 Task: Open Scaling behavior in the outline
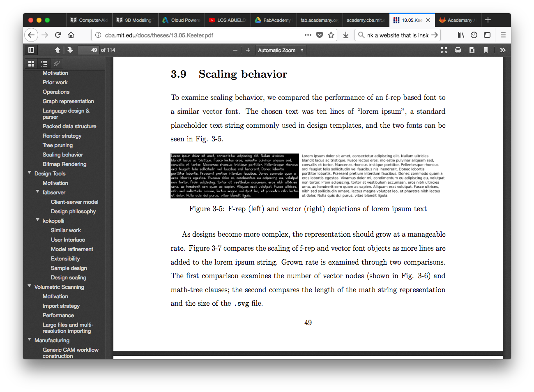pyautogui.click(x=63, y=154)
